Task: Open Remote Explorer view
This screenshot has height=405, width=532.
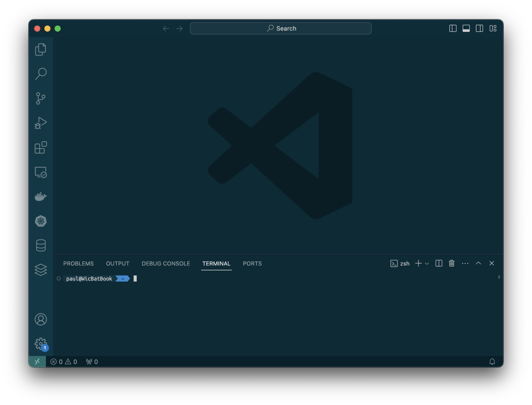Action: (41, 172)
